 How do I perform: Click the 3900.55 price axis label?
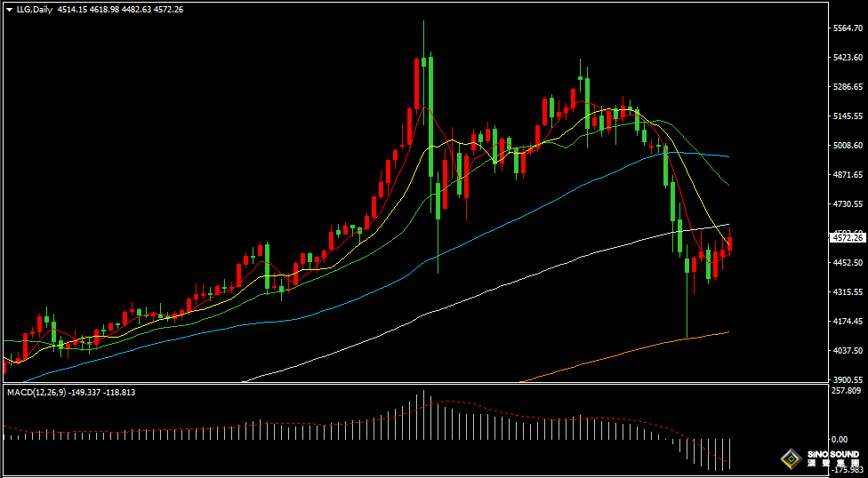coord(848,379)
